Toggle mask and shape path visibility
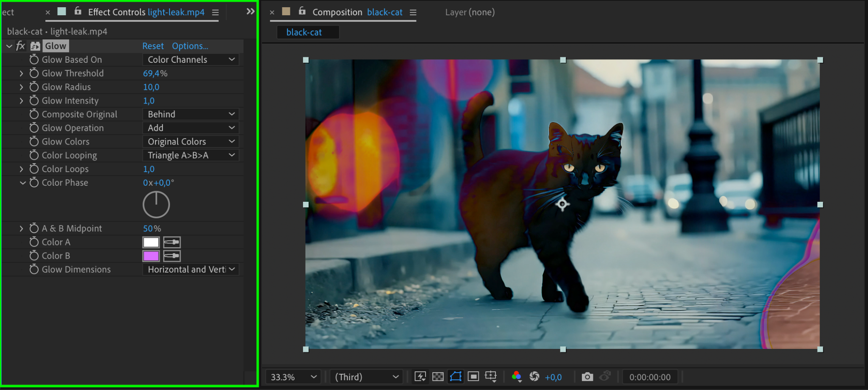 point(456,376)
